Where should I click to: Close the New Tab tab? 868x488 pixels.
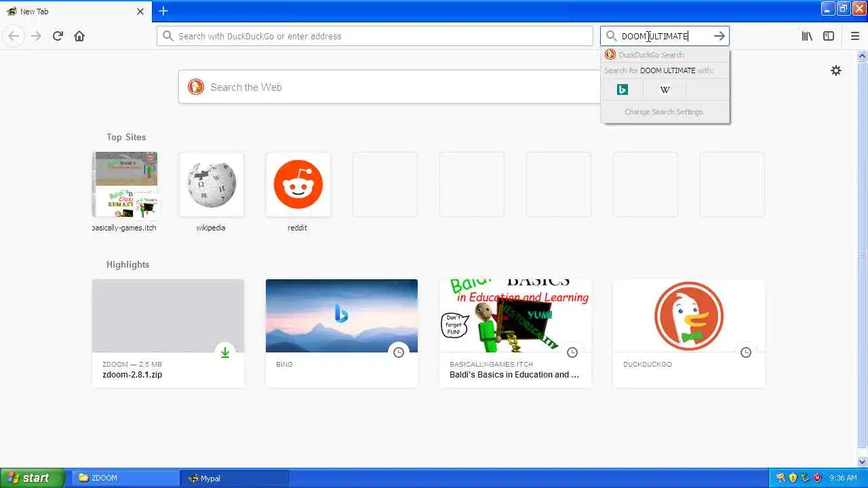coord(140,12)
